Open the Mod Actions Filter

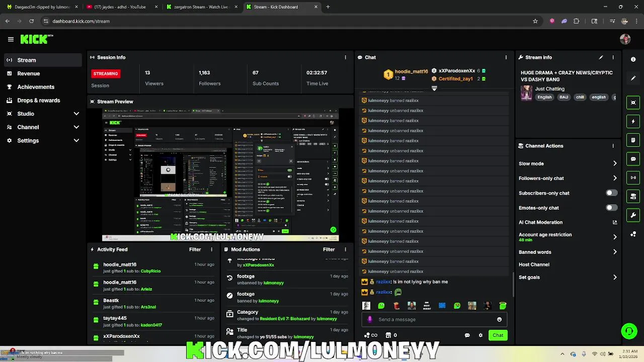[329, 249]
